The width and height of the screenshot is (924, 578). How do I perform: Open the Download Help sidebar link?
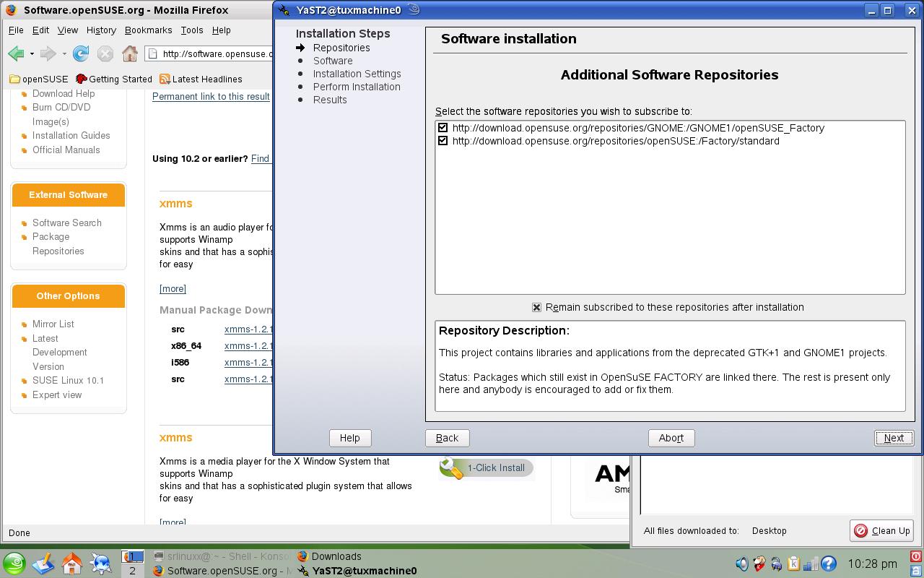[64, 93]
